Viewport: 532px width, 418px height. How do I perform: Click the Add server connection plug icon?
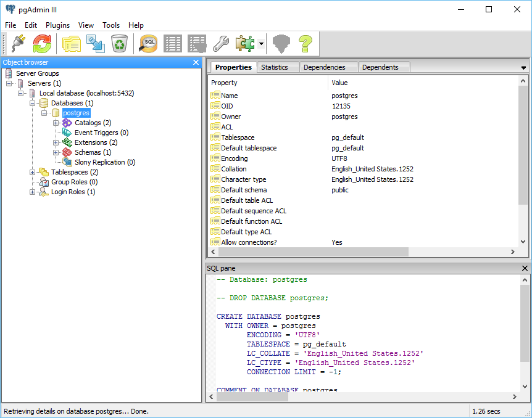click(19, 43)
